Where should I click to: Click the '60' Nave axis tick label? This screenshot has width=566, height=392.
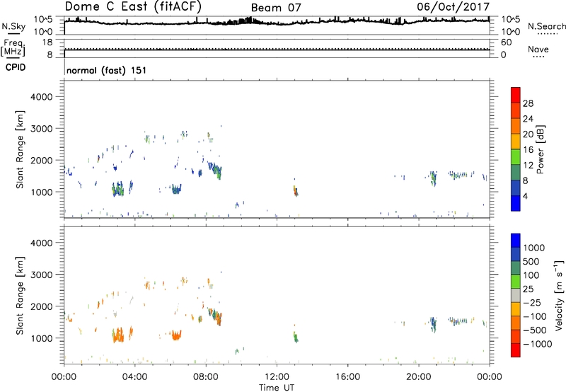click(x=506, y=42)
